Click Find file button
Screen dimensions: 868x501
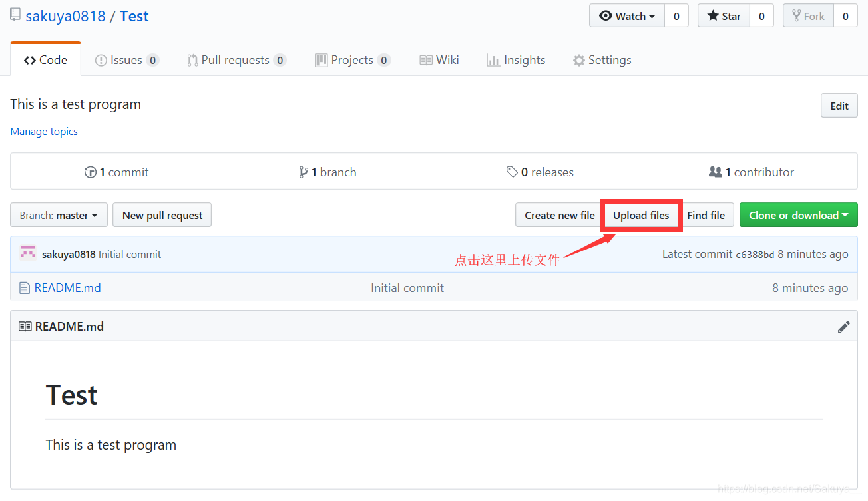(706, 215)
